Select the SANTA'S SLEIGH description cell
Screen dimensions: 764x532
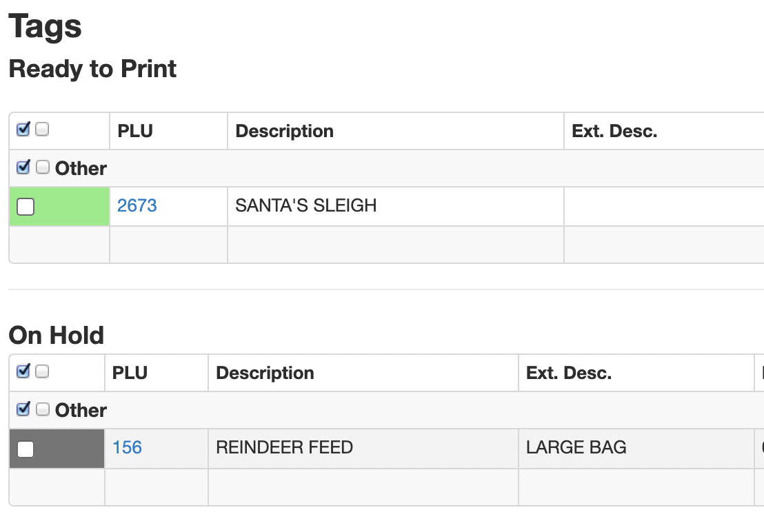306,205
